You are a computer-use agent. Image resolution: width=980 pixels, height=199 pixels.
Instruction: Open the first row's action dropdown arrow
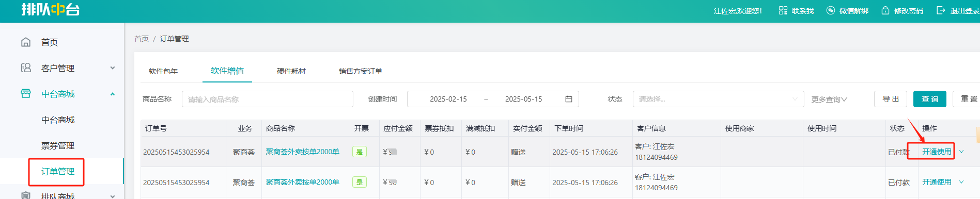coord(961,152)
